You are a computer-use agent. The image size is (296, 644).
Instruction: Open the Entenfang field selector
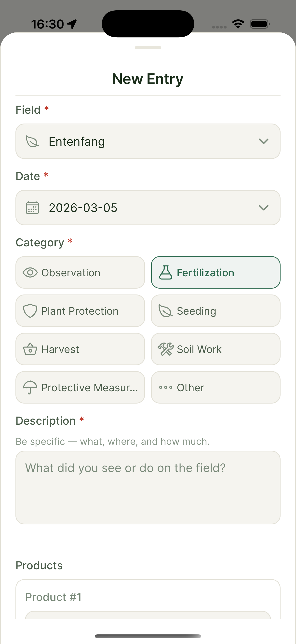pos(147,141)
